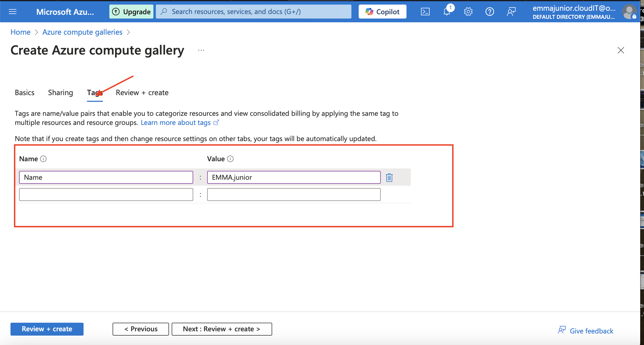Close the Create Azure compute gallery blade
Viewport: 644px width, 345px height.
[621, 50]
